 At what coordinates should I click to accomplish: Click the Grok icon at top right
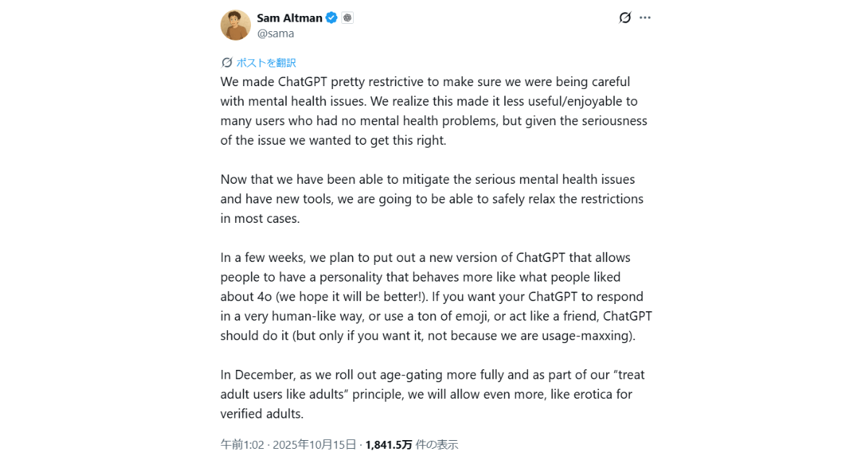tap(625, 17)
